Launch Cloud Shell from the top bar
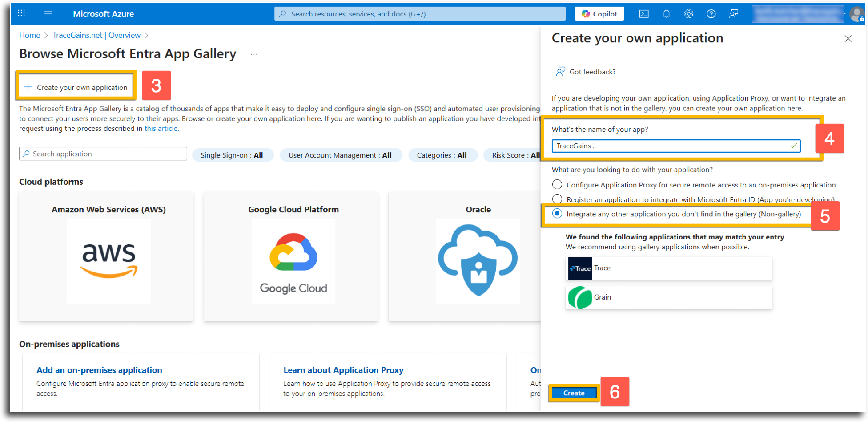The image size is (868, 422). click(644, 14)
